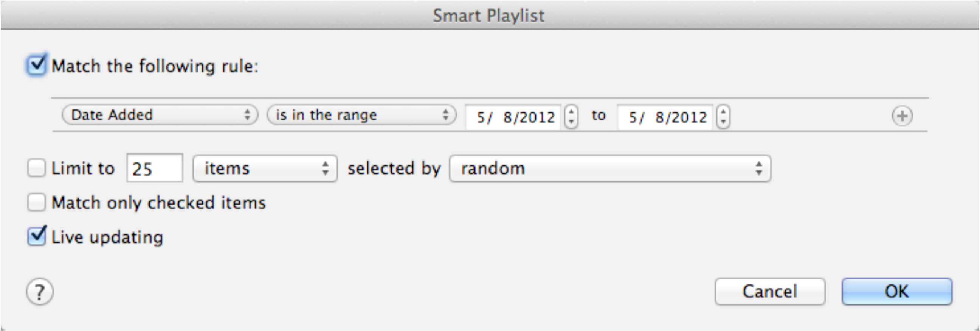The height and width of the screenshot is (331, 980).
Task: Check Match only checked items
Action: tap(37, 203)
